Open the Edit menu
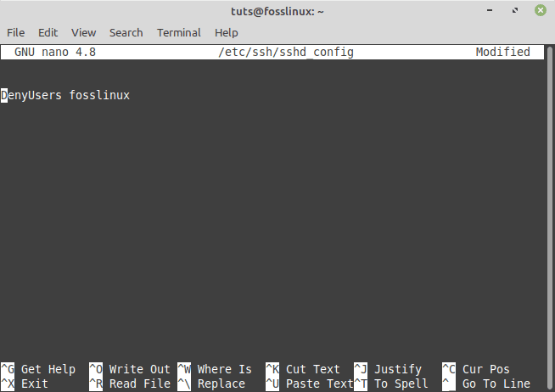Viewport: 555px width, 392px height. click(48, 32)
